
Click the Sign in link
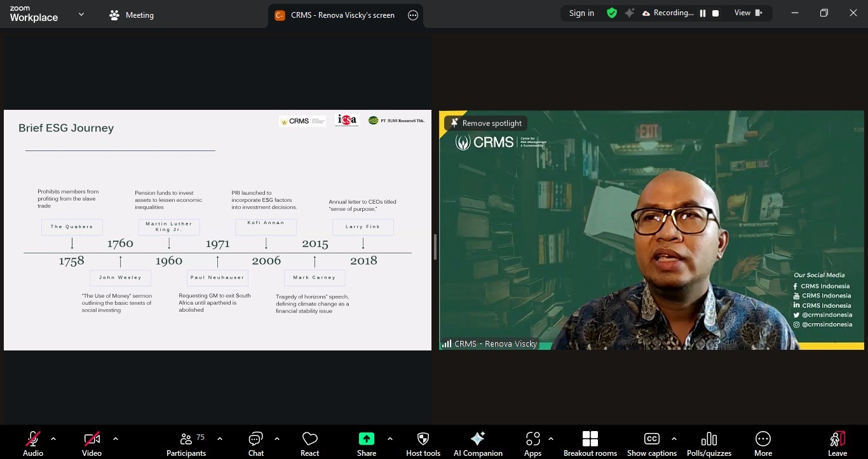(581, 13)
